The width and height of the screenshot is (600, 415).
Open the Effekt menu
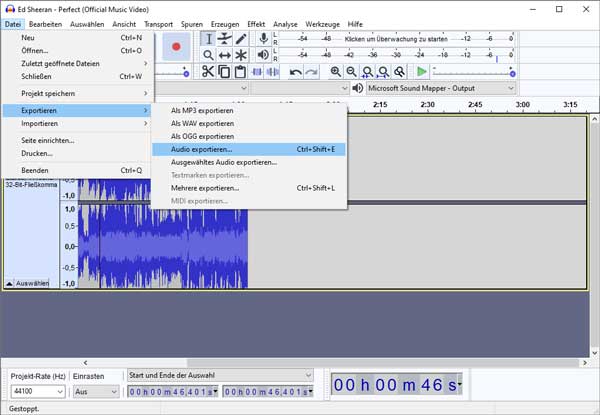tap(256, 24)
